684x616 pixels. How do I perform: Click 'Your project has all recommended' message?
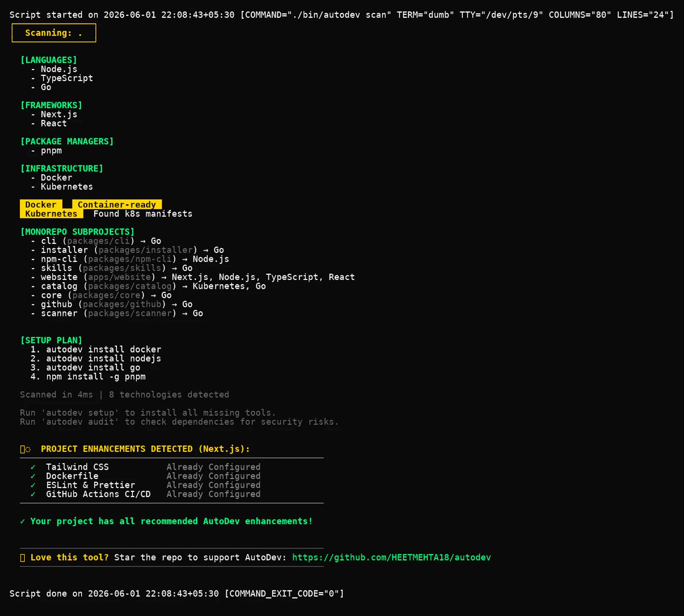(x=171, y=521)
